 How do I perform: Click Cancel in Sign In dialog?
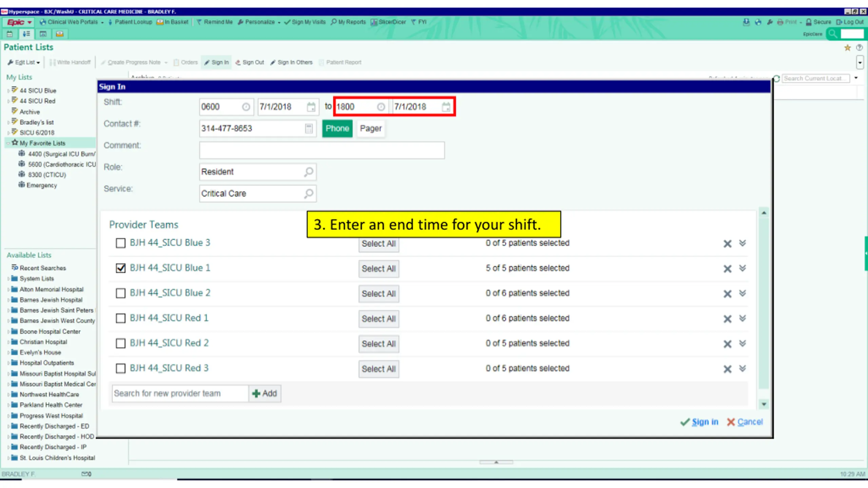tap(745, 422)
